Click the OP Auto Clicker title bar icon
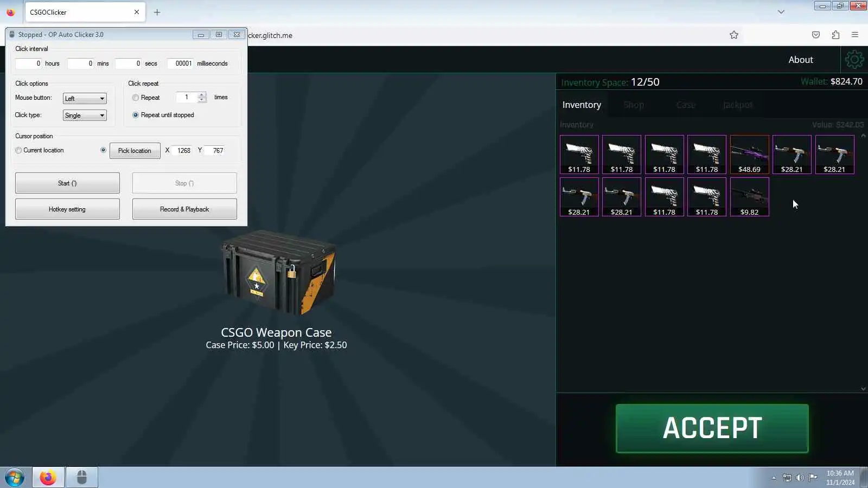Viewport: 868px width, 488px height. click(x=12, y=35)
